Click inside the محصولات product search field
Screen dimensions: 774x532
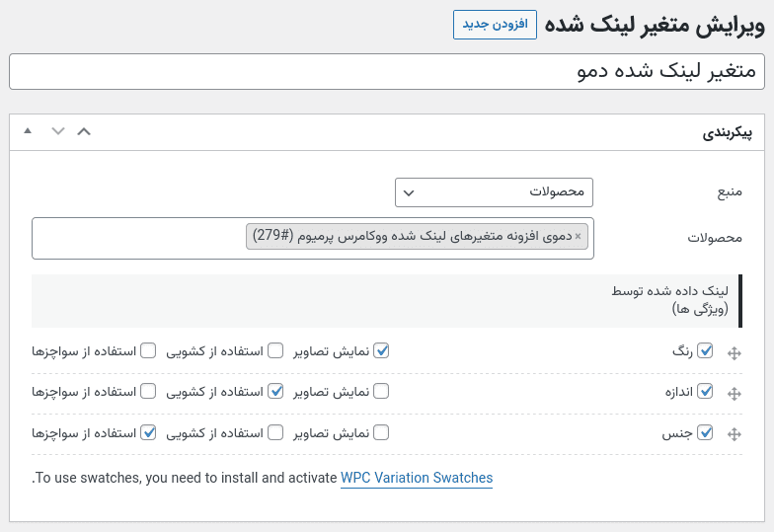313,239
